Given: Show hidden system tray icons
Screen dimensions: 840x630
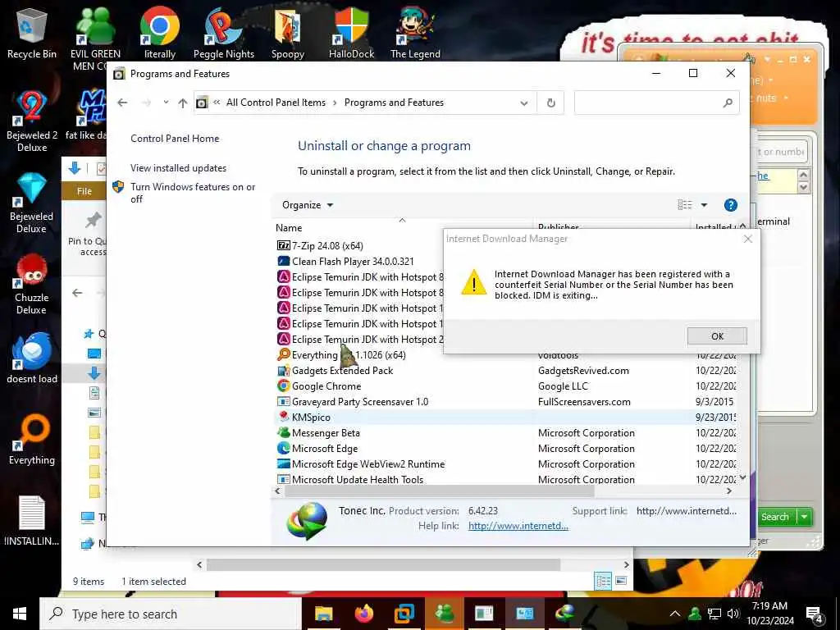Looking at the screenshot, I should (x=675, y=614).
